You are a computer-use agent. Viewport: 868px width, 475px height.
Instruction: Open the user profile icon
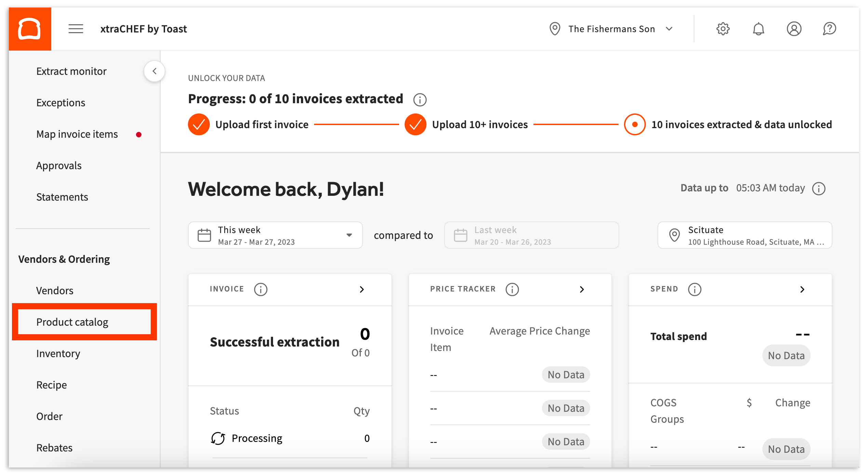[794, 29]
